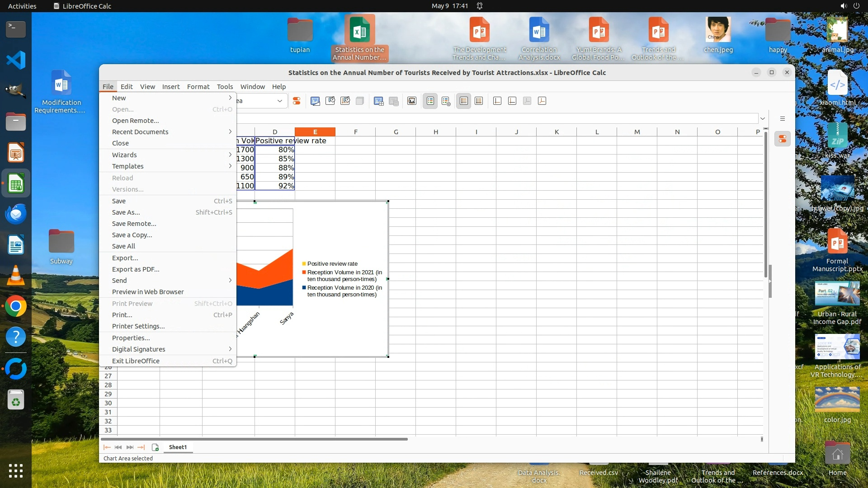Expand the formula bar arrow
The width and height of the screenshot is (868, 488).
point(763,119)
